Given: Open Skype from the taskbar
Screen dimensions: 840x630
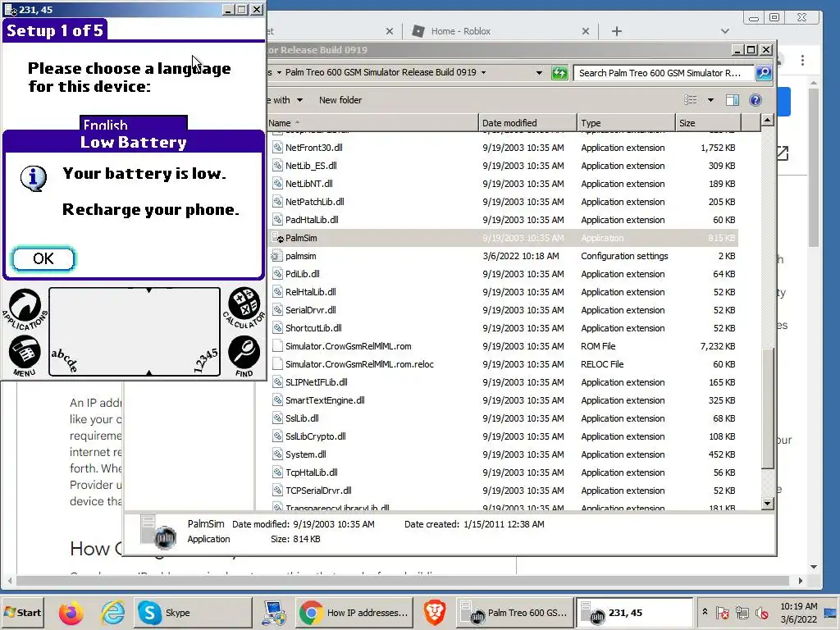Looking at the screenshot, I should (192, 612).
